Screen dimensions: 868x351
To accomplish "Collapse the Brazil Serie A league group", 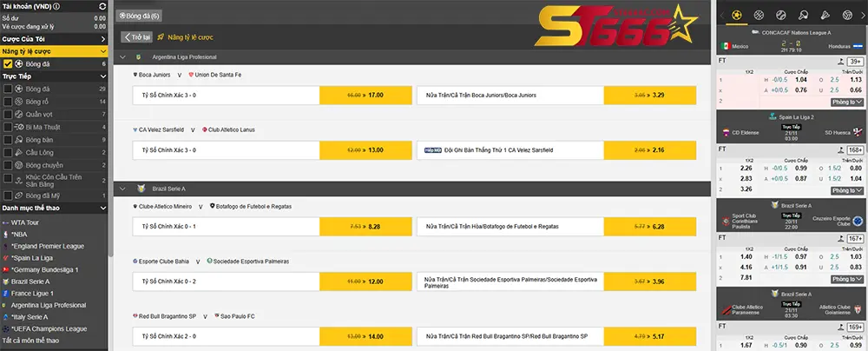I will tap(122, 189).
